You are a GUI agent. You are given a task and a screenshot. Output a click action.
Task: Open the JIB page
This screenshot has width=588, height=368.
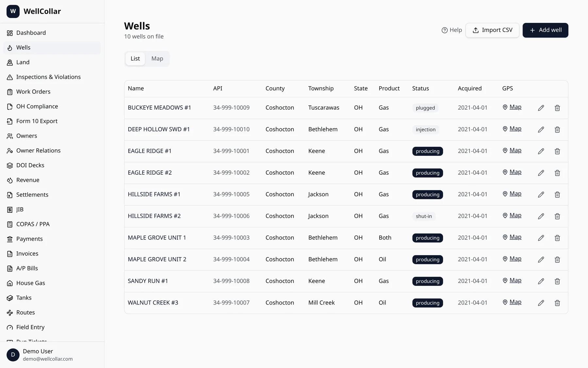(x=52, y=210)
